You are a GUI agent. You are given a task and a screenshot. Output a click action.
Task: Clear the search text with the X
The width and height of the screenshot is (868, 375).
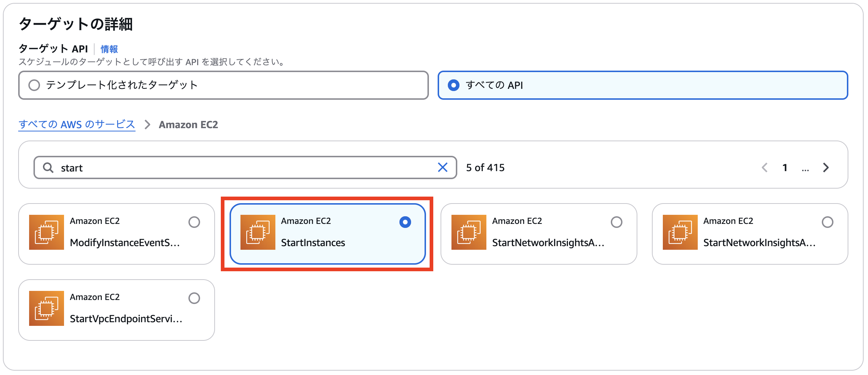point(443,167)
